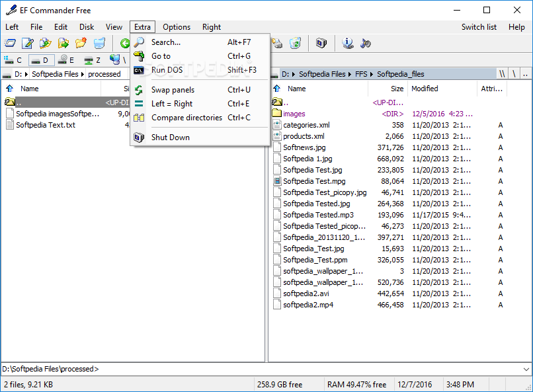Viewport: 533px width, 392px height.
Task: Click the Move files toolbar icon
Action: tap(63, 43)
